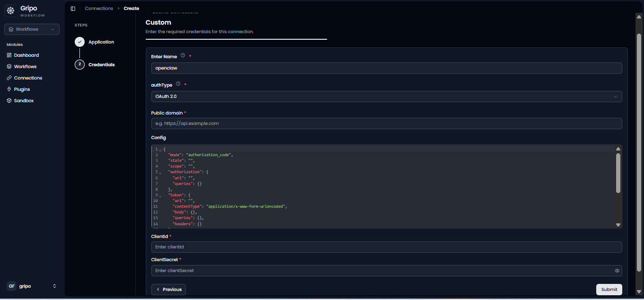Image resolution: width=644 pixels, height=300 pixels.
Task: Show help for authType field
Action: (x=178, y=84)
